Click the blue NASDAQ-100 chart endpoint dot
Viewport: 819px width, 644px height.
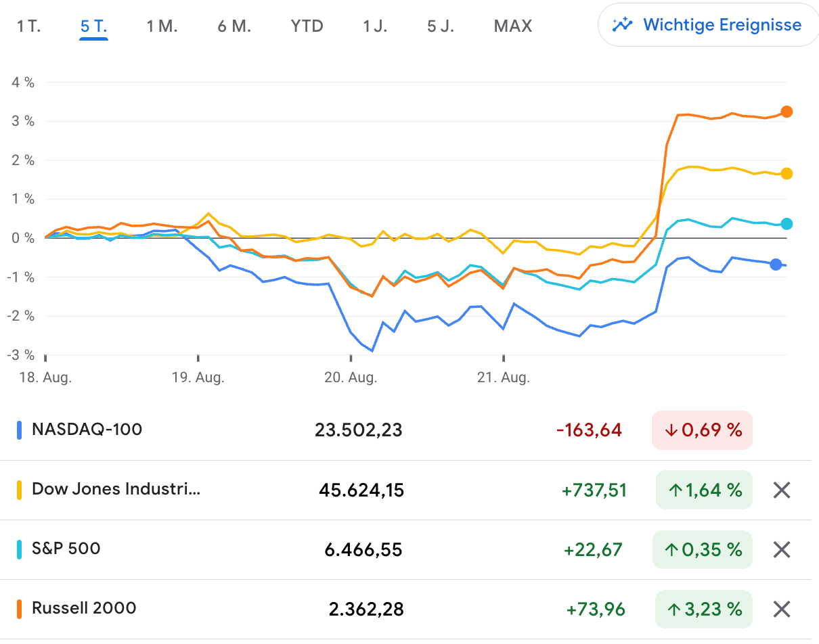click(x=776, y=264)
